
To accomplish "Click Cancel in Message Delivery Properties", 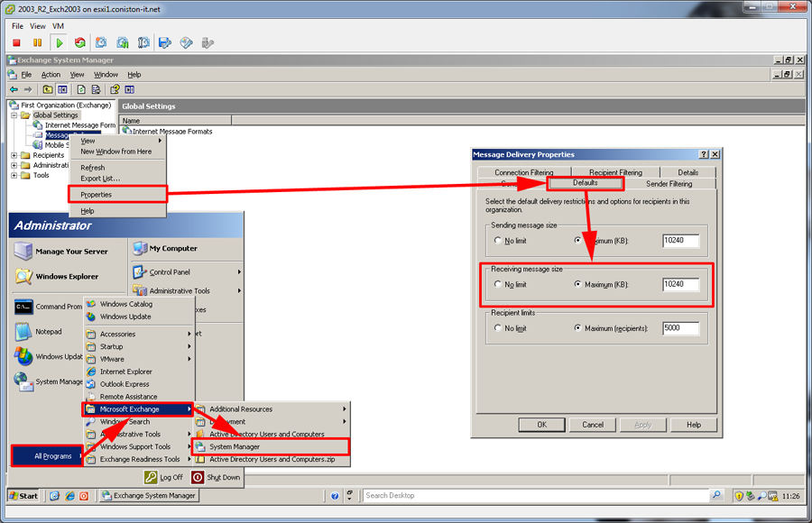I will coord(593,425).
